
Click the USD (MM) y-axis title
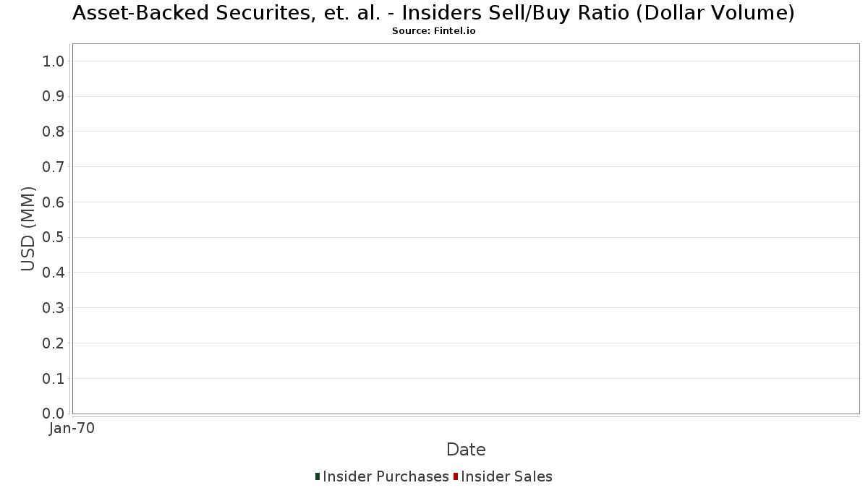[28, 229]
